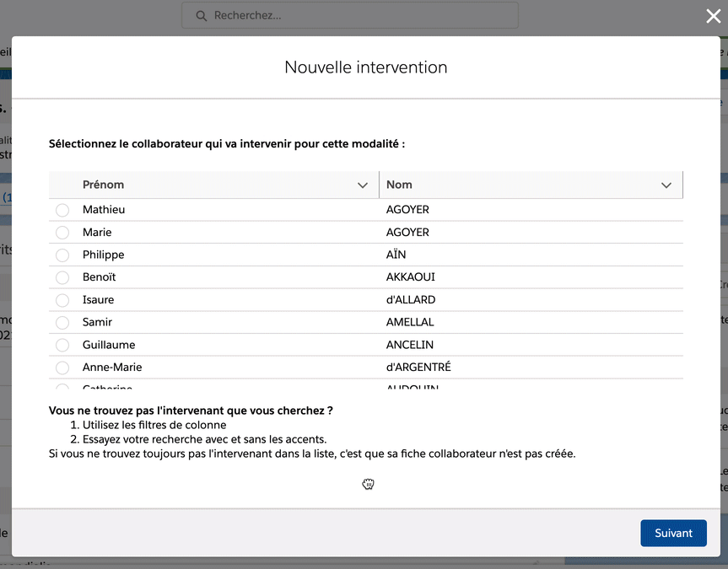728x569 pixels.
Task: Open the Prénom column filter chevron
Action: tap(363, 185)
